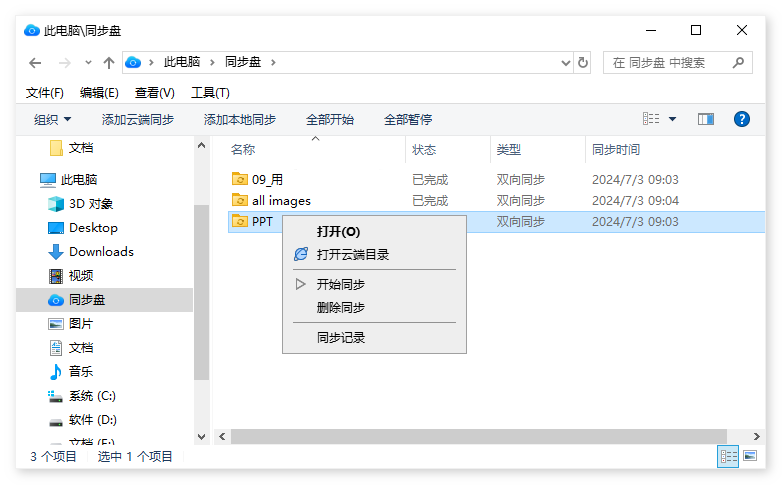Select the PPT folder icon
782x485 pixels.
pos(240,221)
